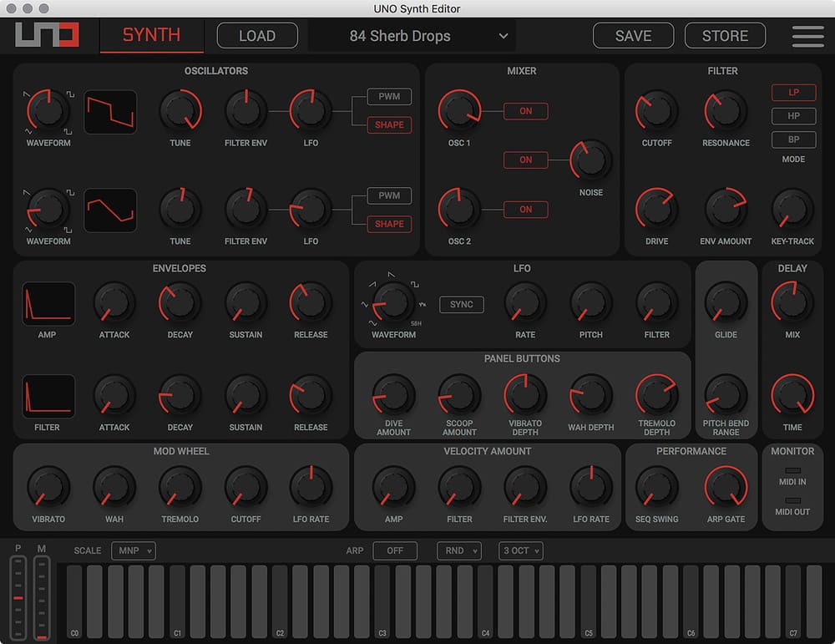
Task: Play the C3 key on keyboard
Action: [x=382, y=602]
